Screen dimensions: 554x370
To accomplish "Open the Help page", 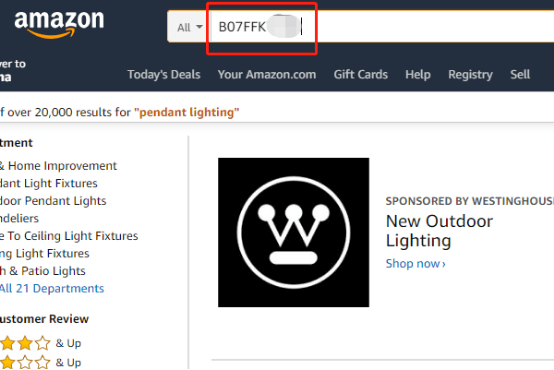I will pos(418,75).
